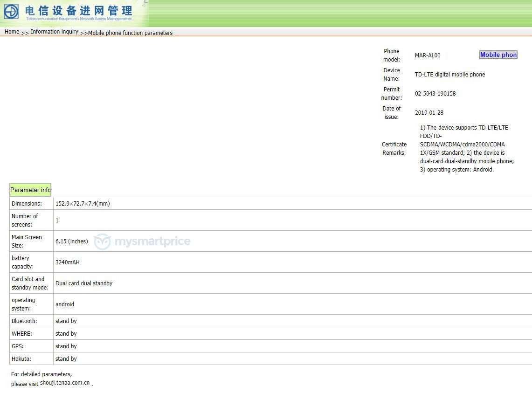Click the Dual card dual standby value

click(83, 283)
